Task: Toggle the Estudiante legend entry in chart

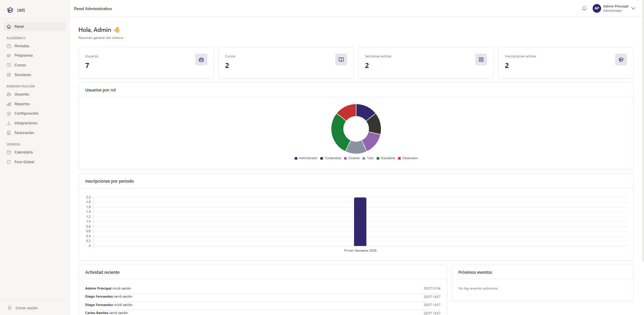Action: pyautogui.click(x=386, y=158)
